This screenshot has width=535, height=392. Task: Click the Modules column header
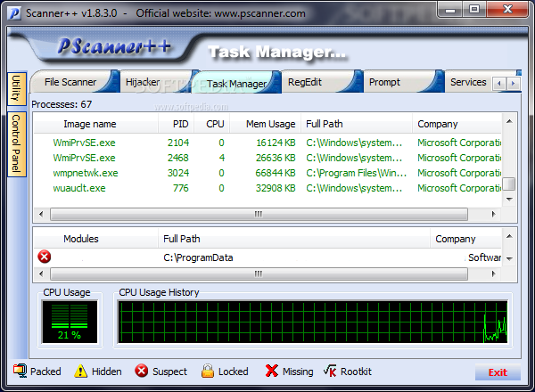(x=96, y=239)
